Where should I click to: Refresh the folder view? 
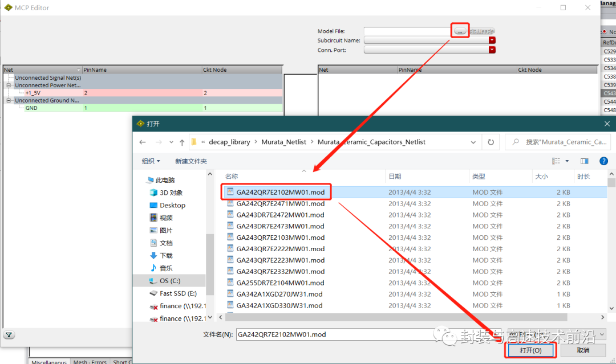coord(491,142)
